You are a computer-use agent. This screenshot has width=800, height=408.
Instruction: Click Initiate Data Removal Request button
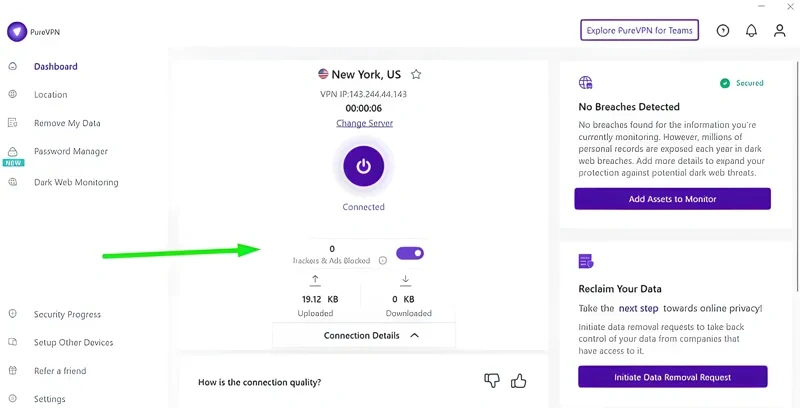(672, 377)
